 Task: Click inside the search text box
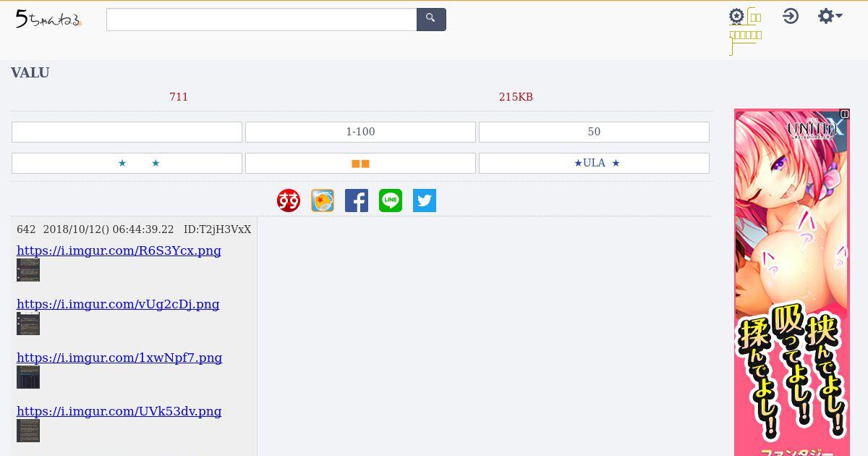coord(261,20)
